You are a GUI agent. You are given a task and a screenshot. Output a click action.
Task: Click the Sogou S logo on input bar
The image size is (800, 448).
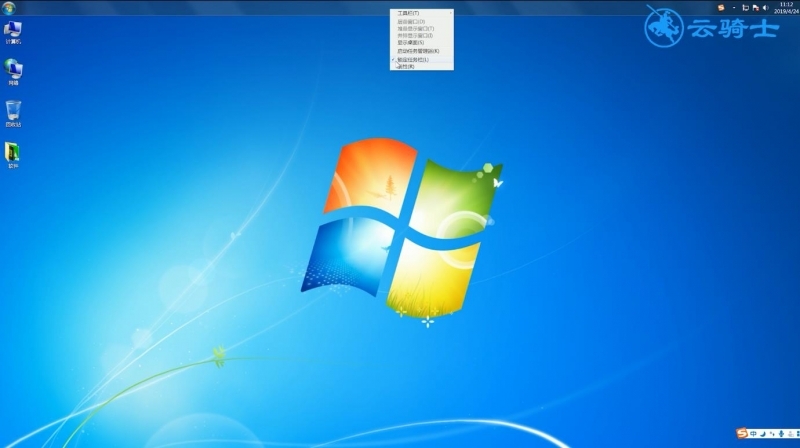coord(742,433)
